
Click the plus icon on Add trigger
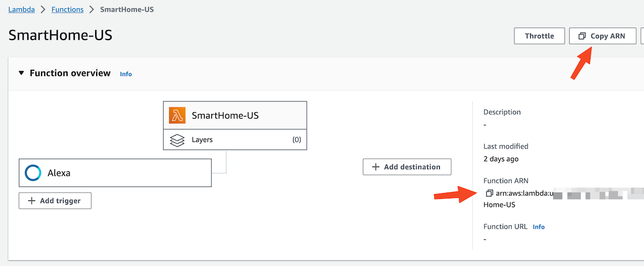pos(32,201)
